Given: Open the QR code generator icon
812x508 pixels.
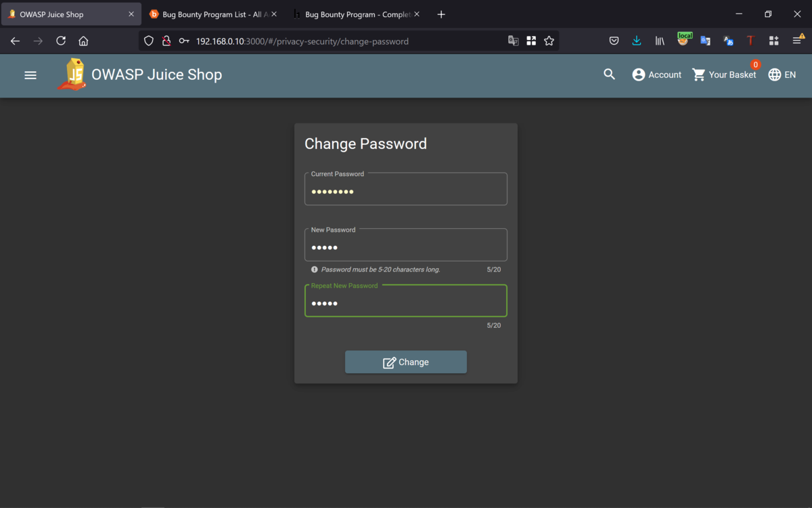Looking at the screenshot, I should 531,41.
